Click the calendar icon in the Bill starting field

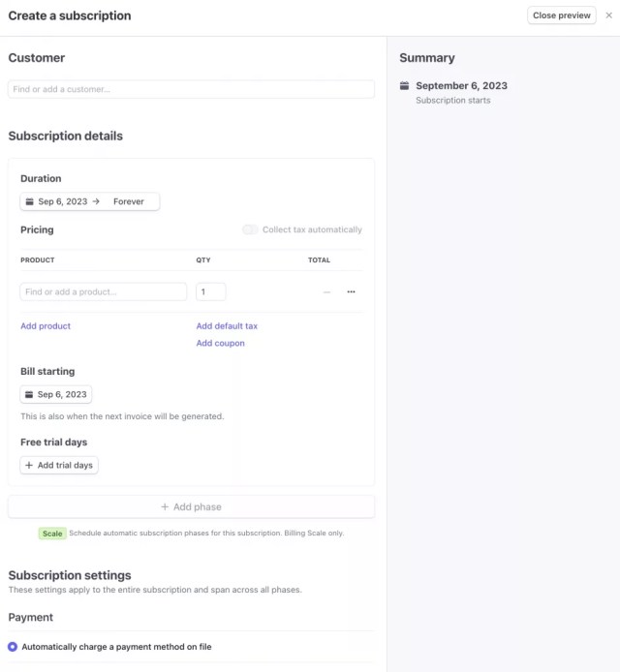point(29,394)
